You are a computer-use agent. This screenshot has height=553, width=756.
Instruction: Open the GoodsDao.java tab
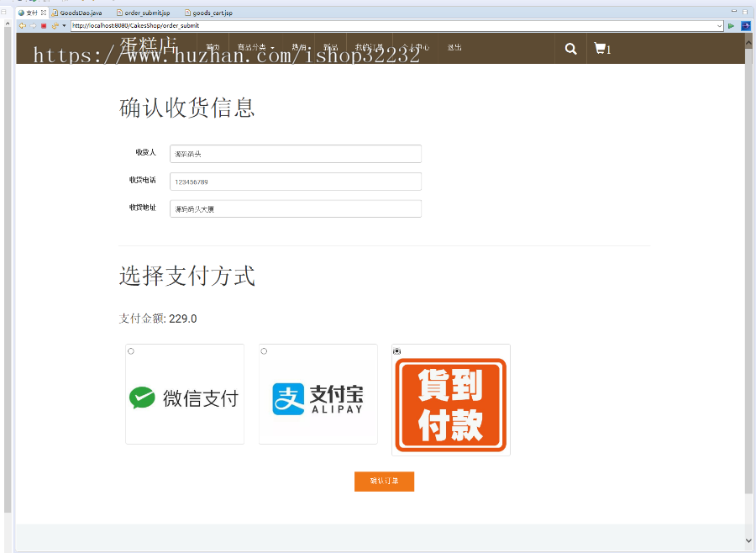point(80,13)
